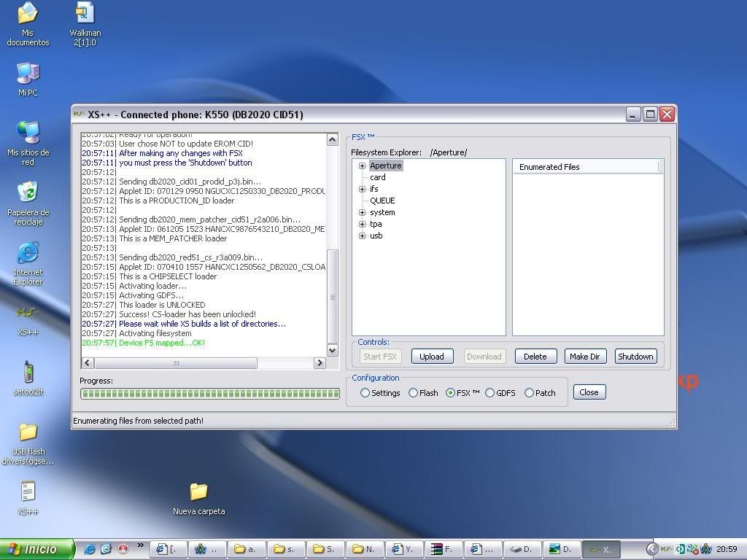Click the XS++ icon in the system tray
Viewport: 747px width, 560px height.
(666, 549)
